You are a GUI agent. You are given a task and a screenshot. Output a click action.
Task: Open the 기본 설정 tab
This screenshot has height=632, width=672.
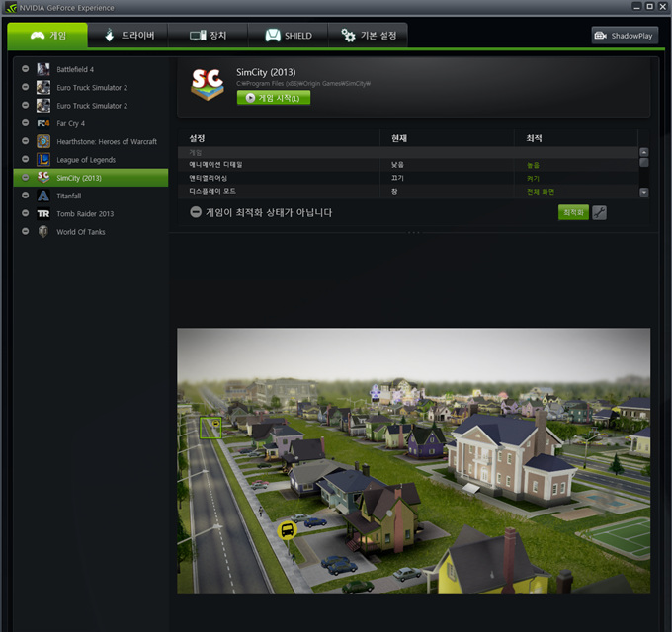(x=369, y=36)
